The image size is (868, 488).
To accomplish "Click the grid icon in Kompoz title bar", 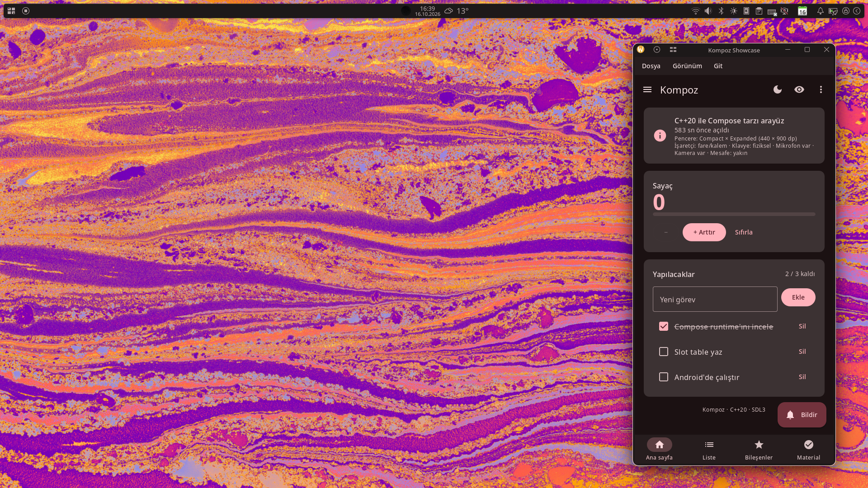I will (673, 50).
